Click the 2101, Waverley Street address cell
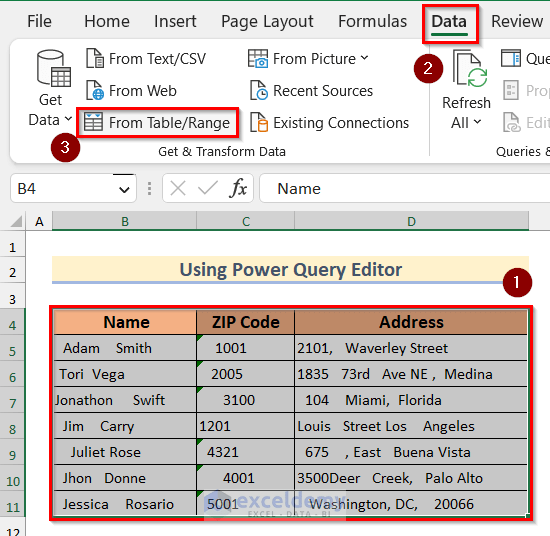The width and height of the screenshot is (550, 536). [411, 348]
